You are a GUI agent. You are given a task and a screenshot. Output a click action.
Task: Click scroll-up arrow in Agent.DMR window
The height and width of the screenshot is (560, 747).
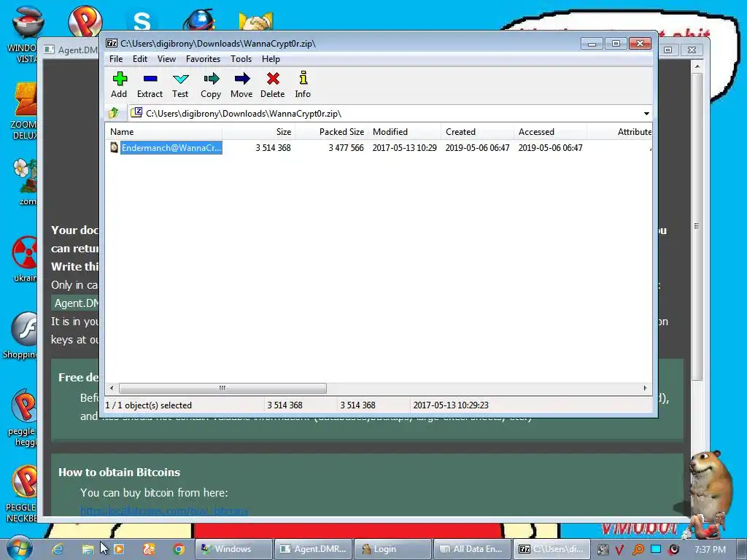(697, 66)
